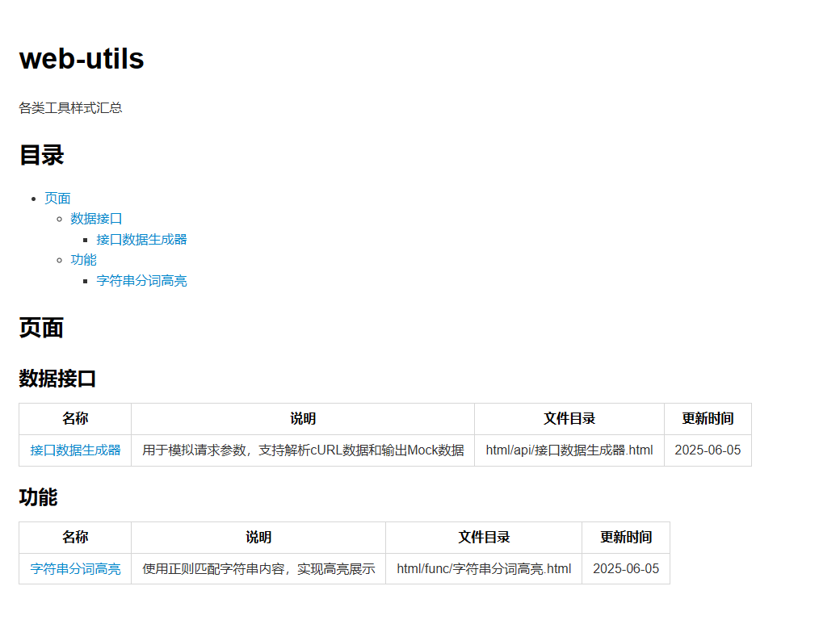Image resolution: width=840 pixels, height=624 pixels.
Task: Click the 2025-06-05 date in 数据接口 table
Action: tap(707, 450)
